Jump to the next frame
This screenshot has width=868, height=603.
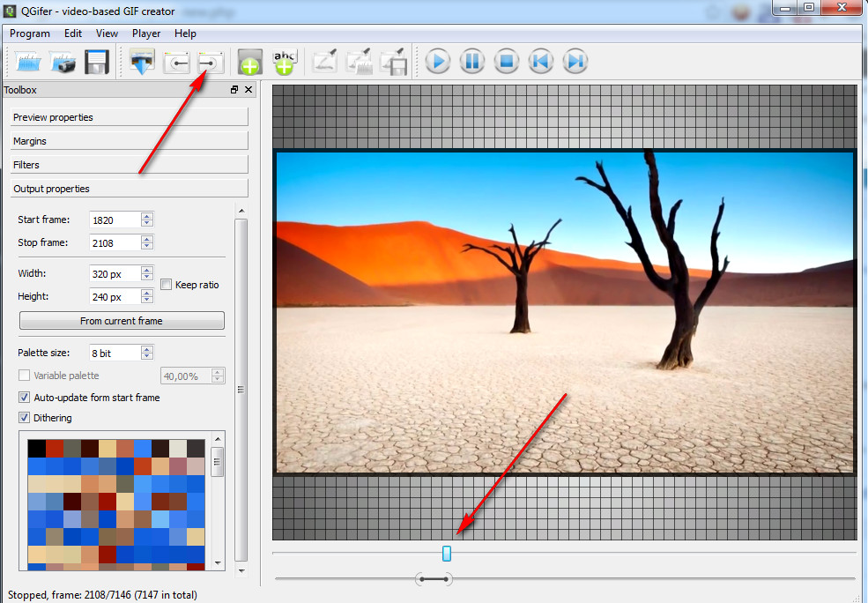pyautogui.click(x=575, y=62)
